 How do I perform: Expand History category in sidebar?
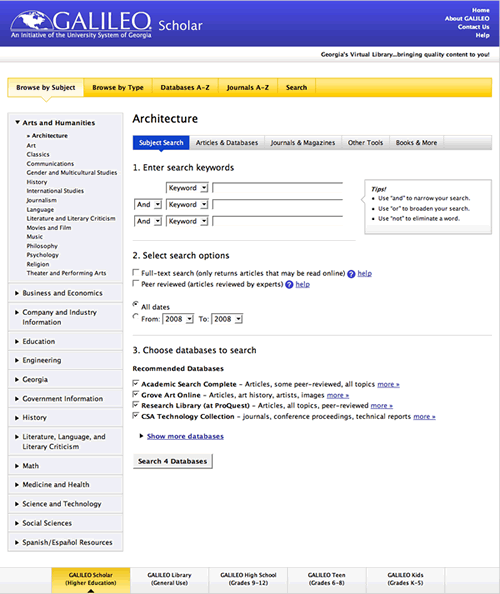17,418
